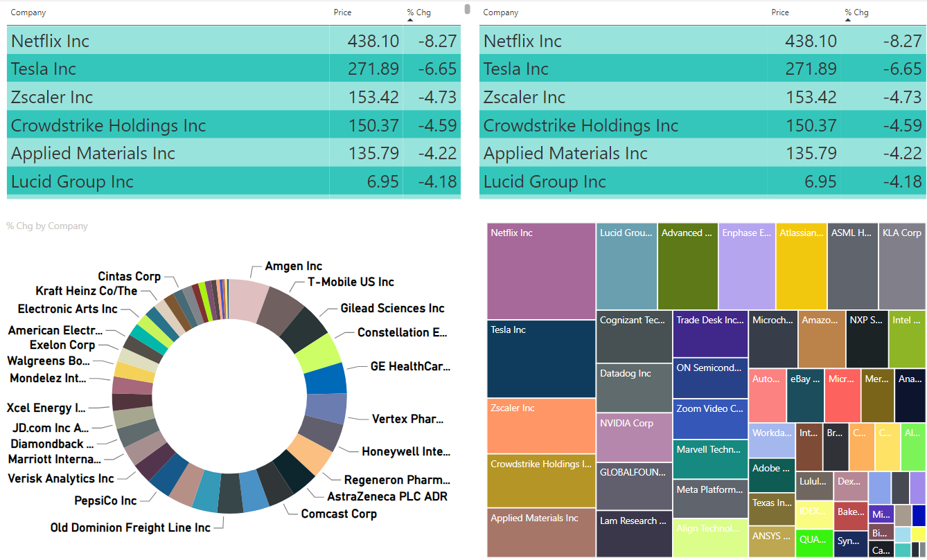Screen dimensions: 927x560
Task: Select Applied Materials Inc treemap tile
Action: (x=542, y=533)
